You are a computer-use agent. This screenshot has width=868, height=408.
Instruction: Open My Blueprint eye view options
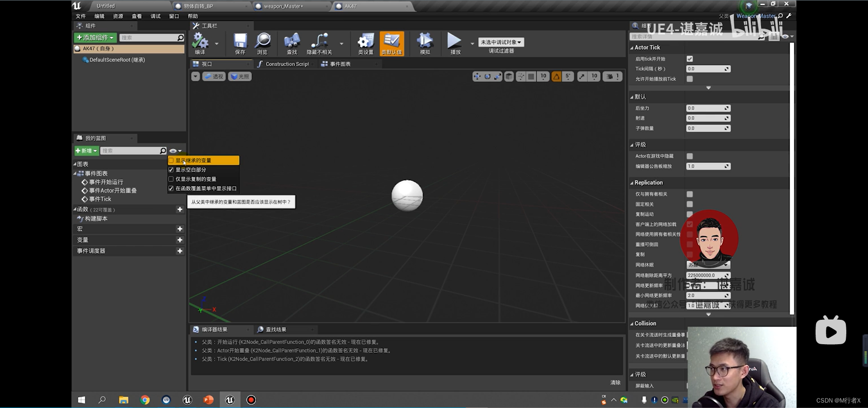(x=175, y=151)
